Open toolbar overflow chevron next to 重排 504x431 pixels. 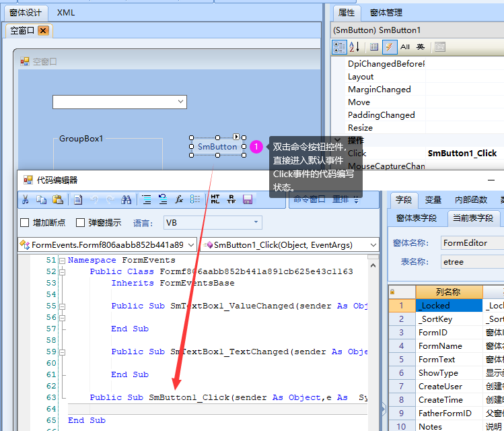[x=356, y=200]
